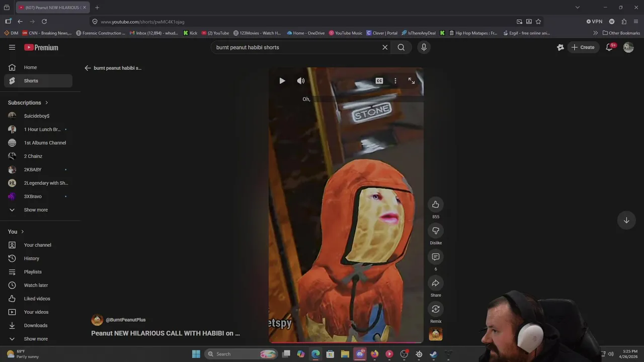Play the Short video
644x362 pixels.
282,81
